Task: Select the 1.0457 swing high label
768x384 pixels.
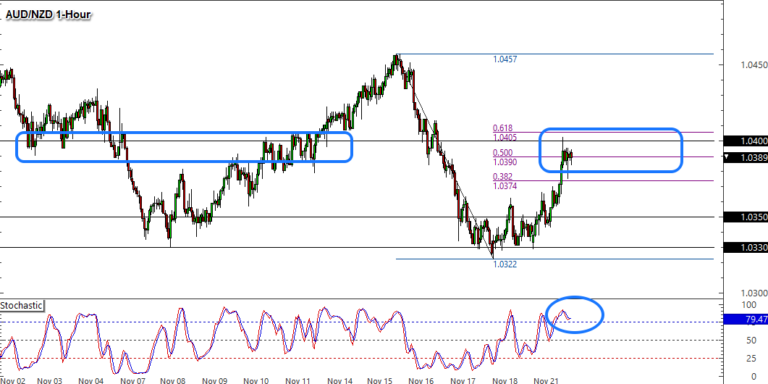Action: tap(505, 60)
